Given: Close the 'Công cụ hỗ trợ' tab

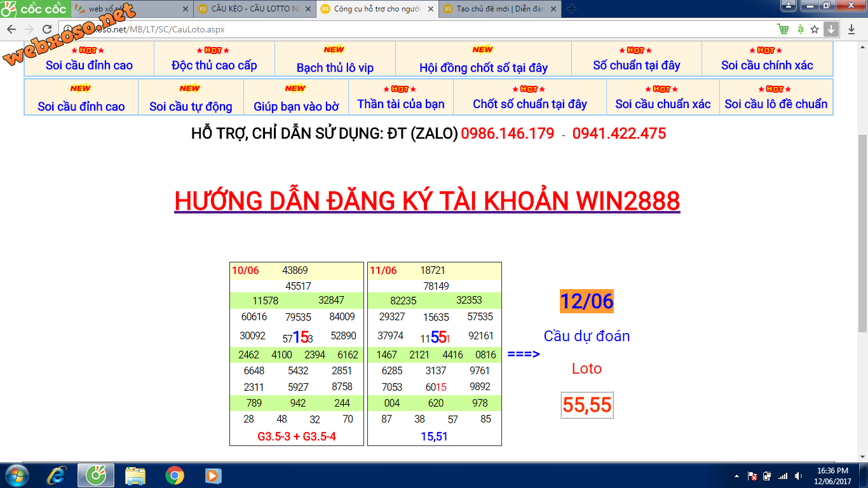Looking at the screenshot, I should point(430,9).
